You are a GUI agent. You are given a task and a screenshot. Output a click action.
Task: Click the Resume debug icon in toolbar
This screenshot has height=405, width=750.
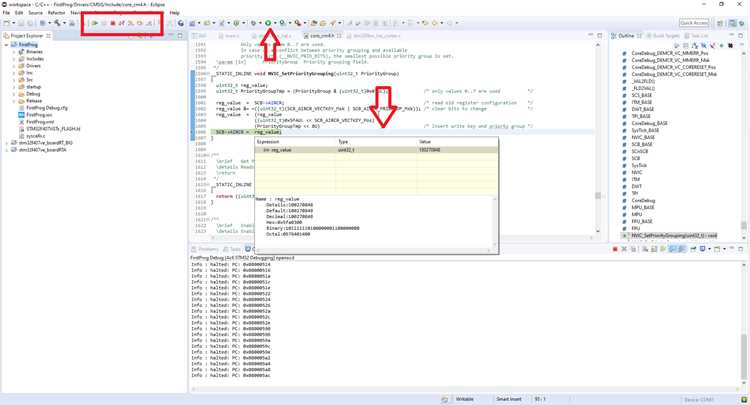(95, 23)
